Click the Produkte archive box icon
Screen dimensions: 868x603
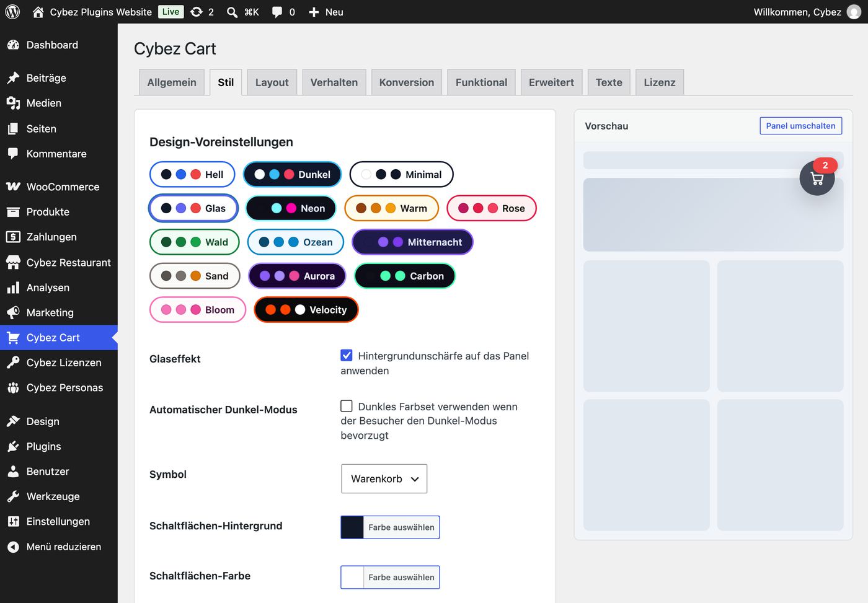coord(13,212)
